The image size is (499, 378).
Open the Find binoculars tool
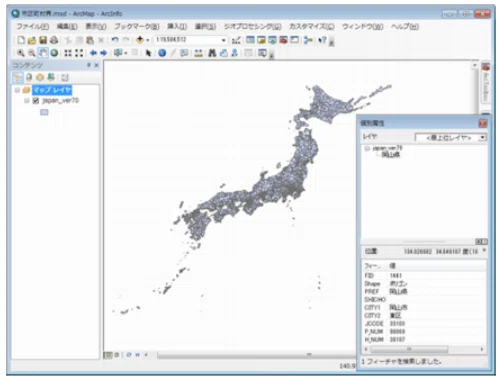[212, 53]
